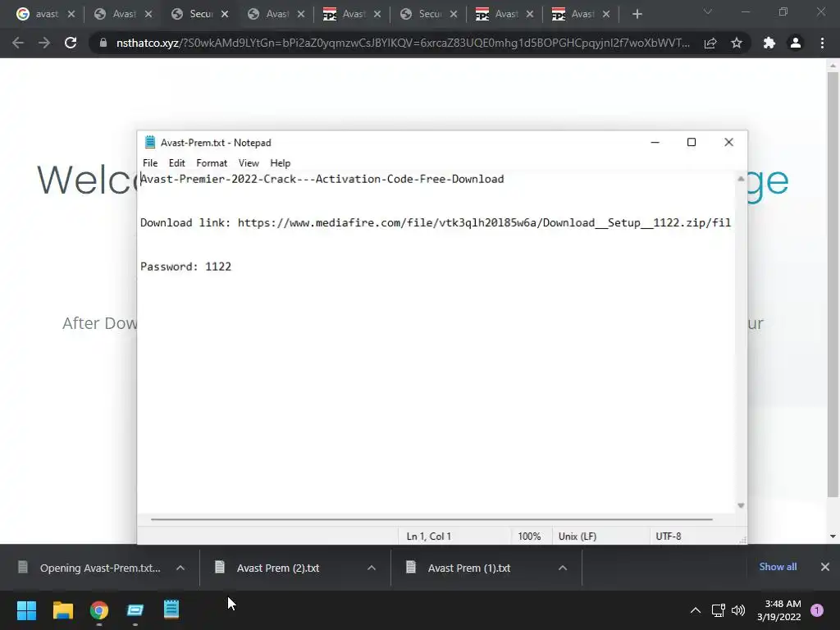Click Chrome forward arrow

click(x=44, y=43)
